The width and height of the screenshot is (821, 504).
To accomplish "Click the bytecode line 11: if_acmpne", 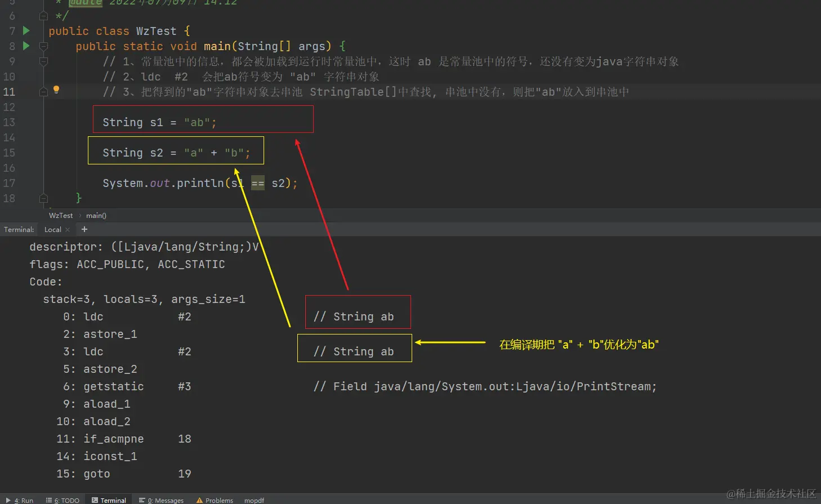I will (x=124, y=439).
